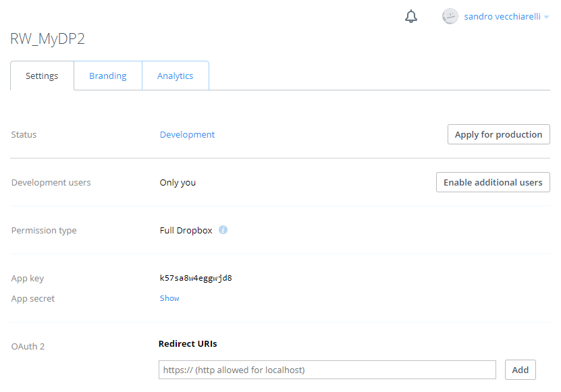Click the Permission type label
This screenshot has height=392, width=561.
pos(44,230)
